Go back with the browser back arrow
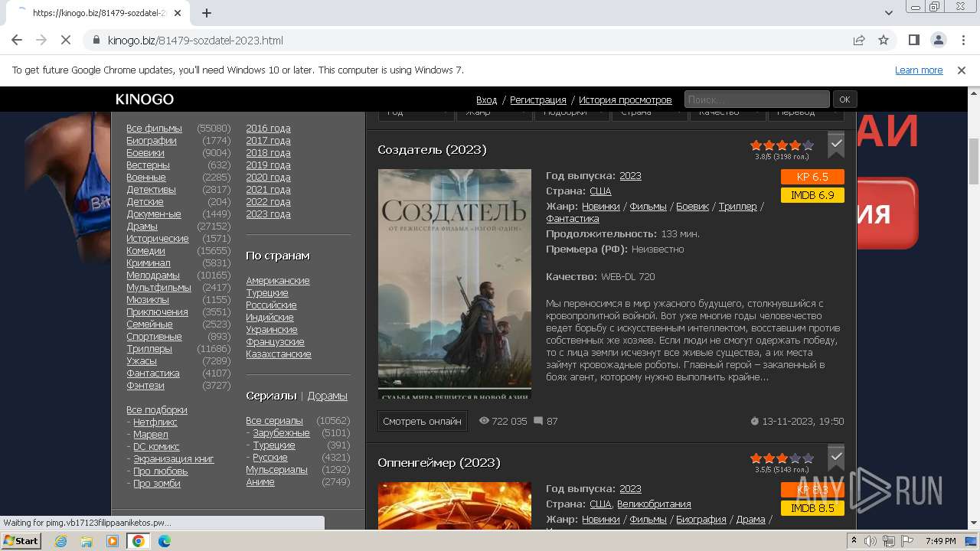Viewport: 980px width, 551px height. [x=17, y=41]
